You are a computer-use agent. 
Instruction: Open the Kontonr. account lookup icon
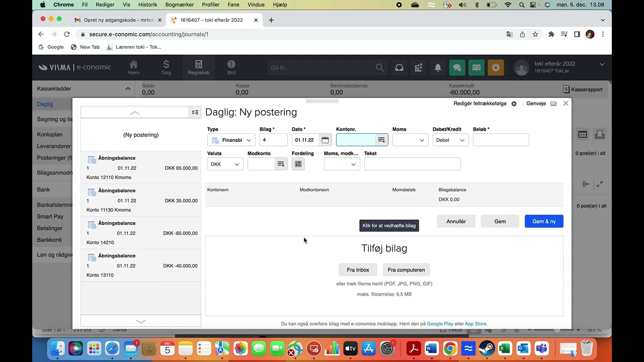point(381,140)
